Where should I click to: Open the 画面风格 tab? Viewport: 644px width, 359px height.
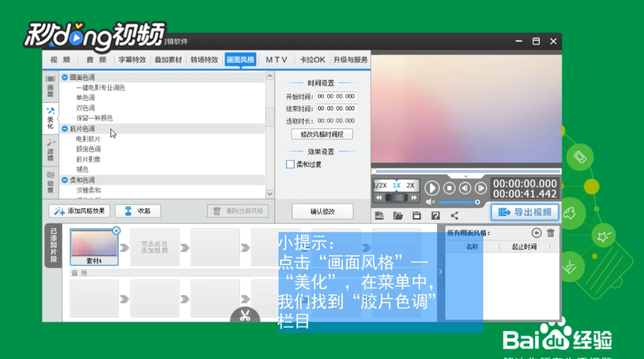pos(240,60)
